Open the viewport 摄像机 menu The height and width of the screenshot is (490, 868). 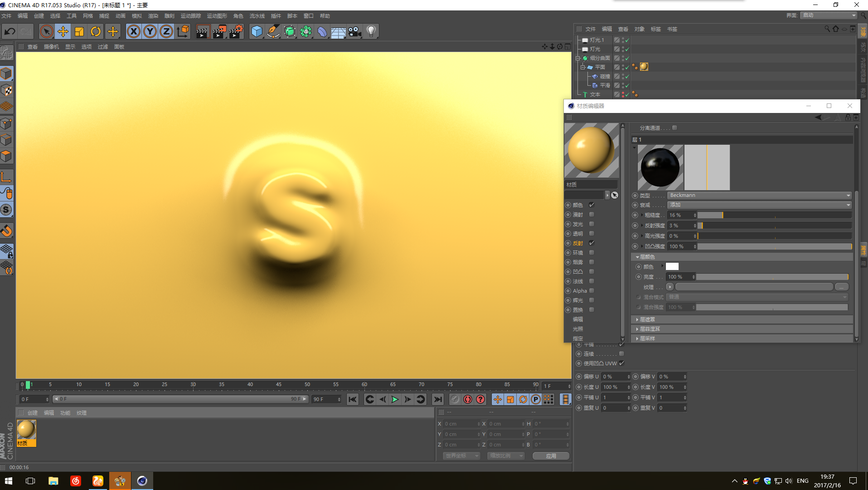(x=51, y=47)
